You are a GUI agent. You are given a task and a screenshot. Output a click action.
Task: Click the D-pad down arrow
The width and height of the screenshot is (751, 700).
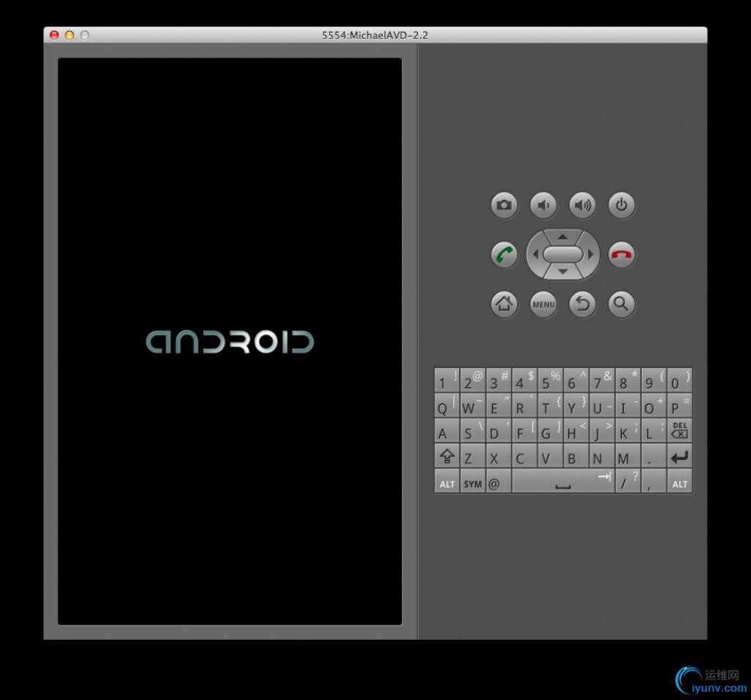click(563, 272)
